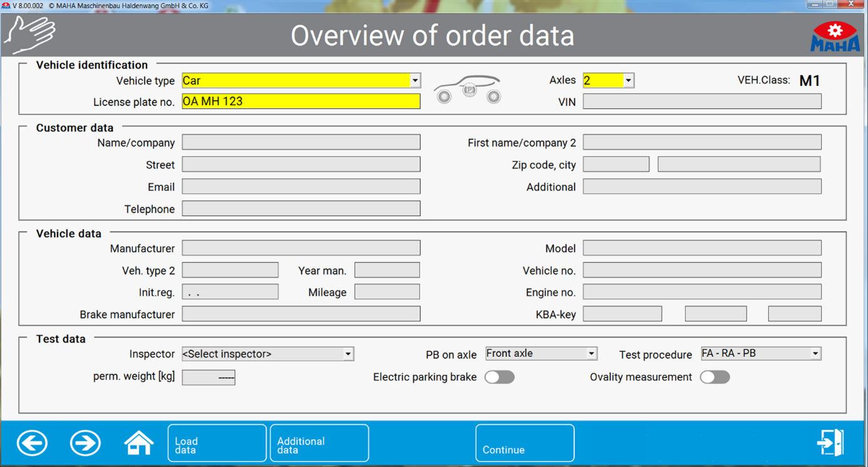Screen dimensions: 868x467
Task: Click the VIN input field
Action: [x=702, y=101]
